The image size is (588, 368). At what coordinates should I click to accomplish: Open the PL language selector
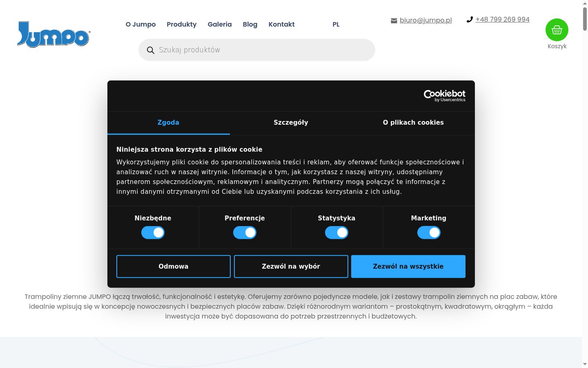(x=336, y=25)
